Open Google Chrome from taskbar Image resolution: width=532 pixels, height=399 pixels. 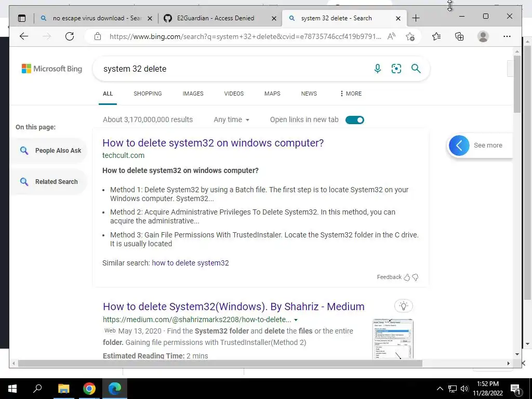(89, 389)
